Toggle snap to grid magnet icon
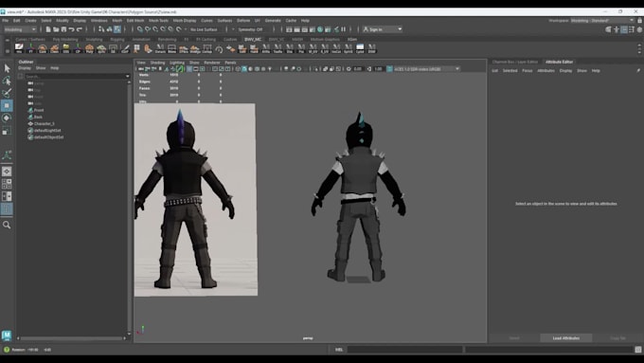 tap(139, 29)
